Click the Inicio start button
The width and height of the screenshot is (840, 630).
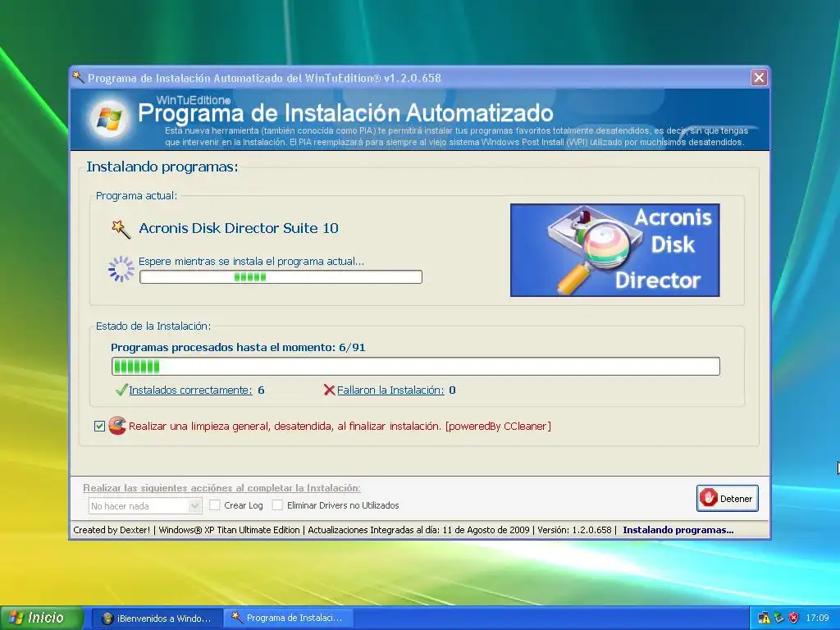point(42,618)
